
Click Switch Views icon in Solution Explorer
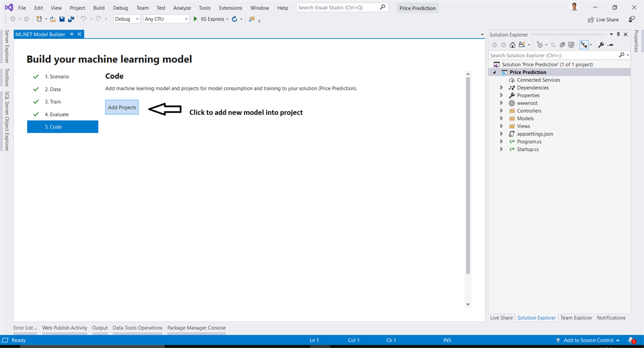tap(521, 45)
